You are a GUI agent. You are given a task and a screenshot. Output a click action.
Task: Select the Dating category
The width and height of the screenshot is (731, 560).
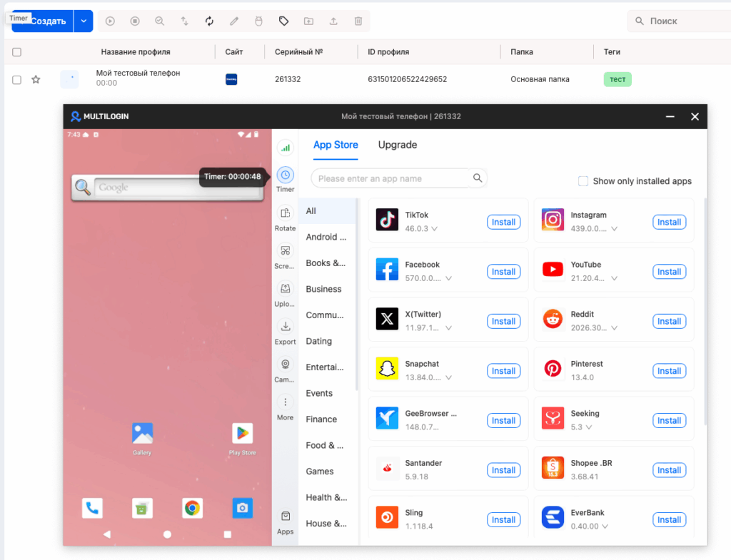click(327, 341)
